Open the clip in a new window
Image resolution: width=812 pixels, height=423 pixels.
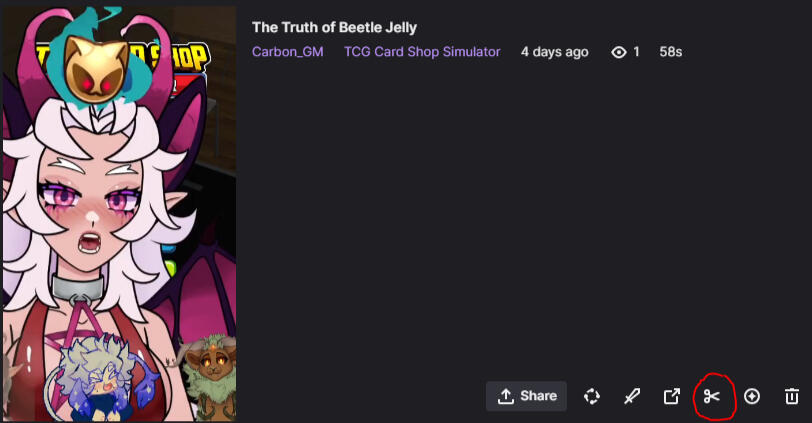coord(672,396)
